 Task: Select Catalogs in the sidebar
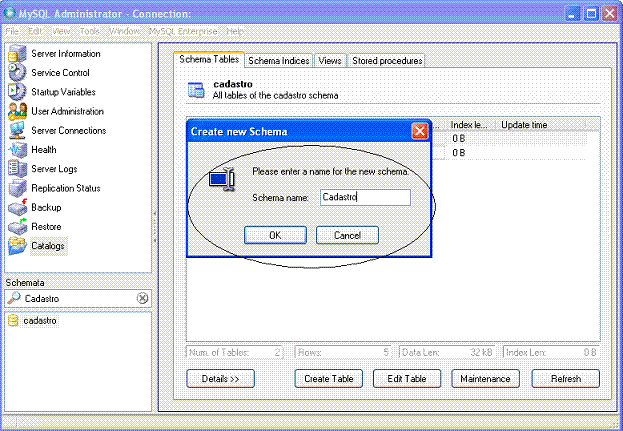(48, 246)
